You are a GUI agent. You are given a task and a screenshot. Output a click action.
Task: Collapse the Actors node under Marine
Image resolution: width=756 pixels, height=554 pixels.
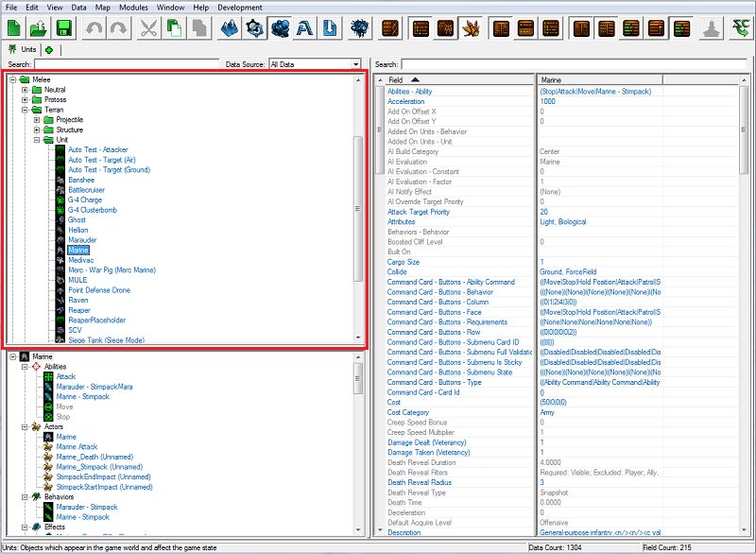[x=25, y=426]
